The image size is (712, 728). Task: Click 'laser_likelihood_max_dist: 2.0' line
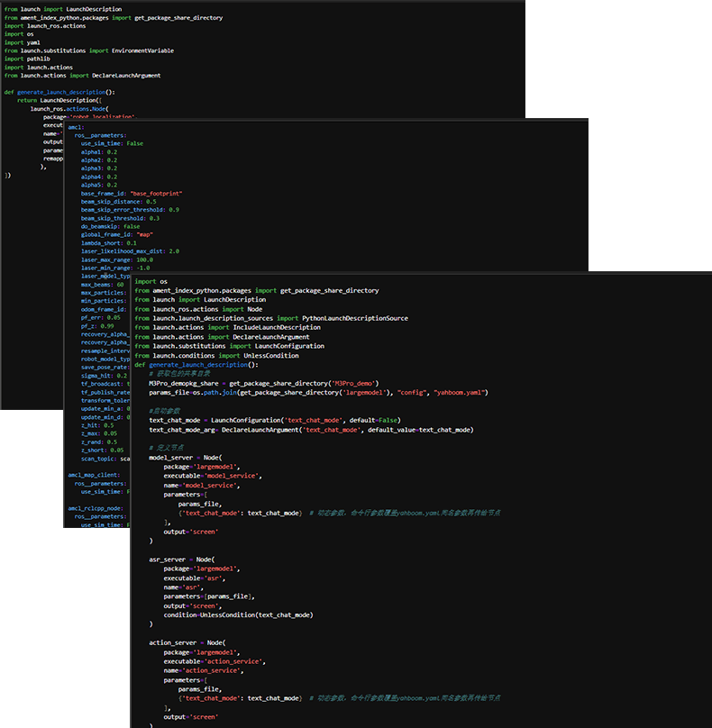click(130, 251)
